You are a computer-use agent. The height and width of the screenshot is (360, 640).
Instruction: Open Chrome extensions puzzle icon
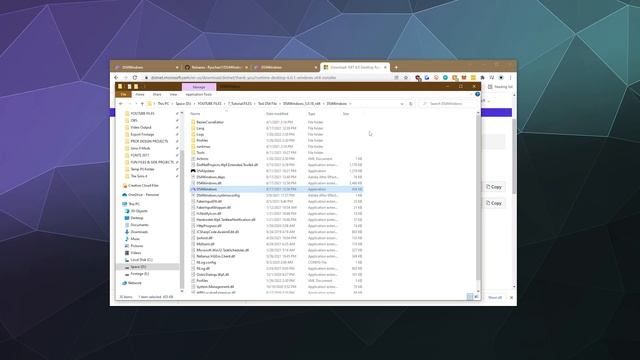point(482,78)
